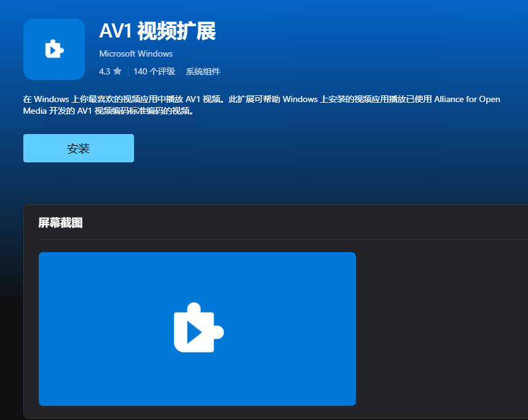Click the AV1 视频扩展 title text

tap(157, 31)
